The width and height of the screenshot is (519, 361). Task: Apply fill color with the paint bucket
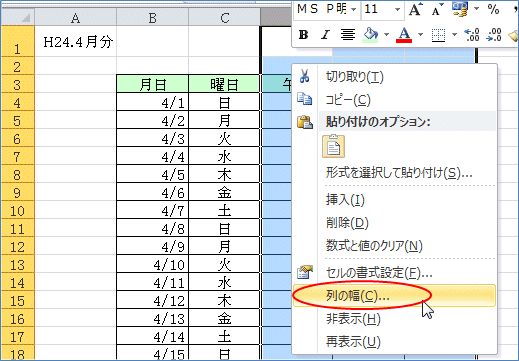(x=371, y=34)
